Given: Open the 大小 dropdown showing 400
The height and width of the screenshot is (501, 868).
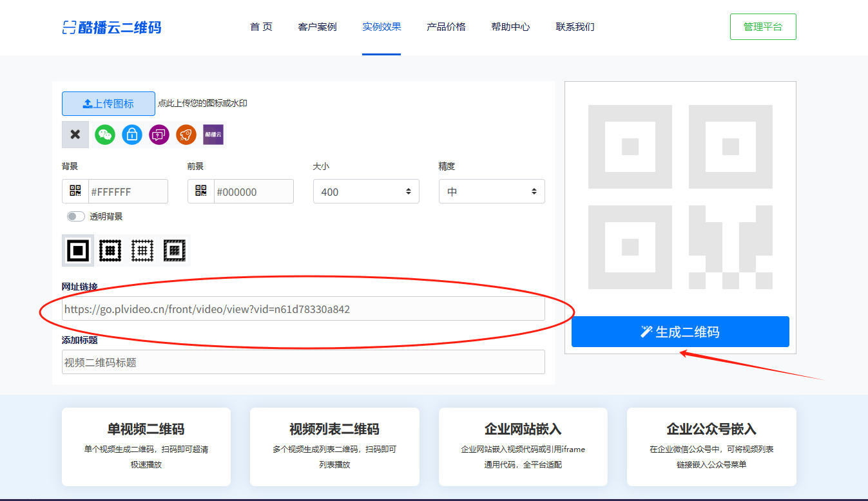Looking at the screenshot, I should [x=366, y=191].
